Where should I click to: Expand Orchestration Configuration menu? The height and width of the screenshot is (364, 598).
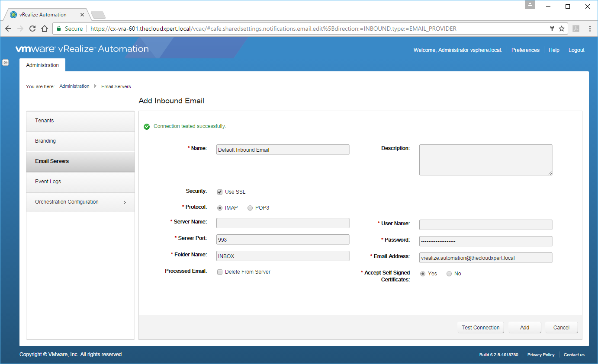(80, 202)
